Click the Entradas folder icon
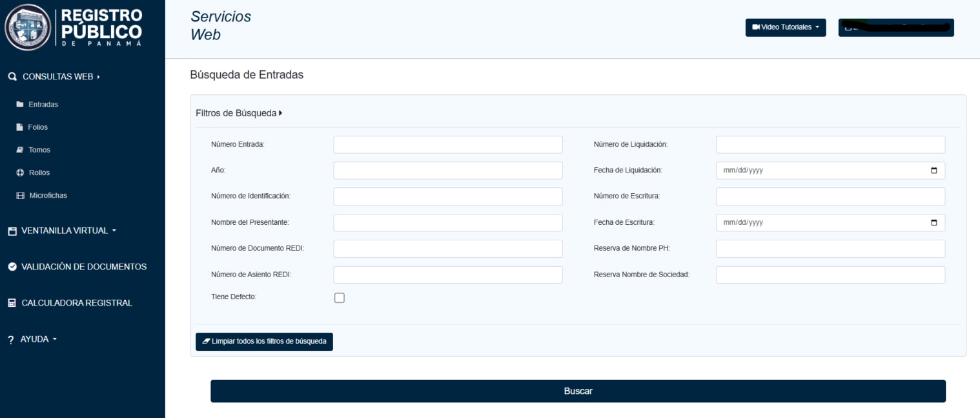 click(20, 104)
